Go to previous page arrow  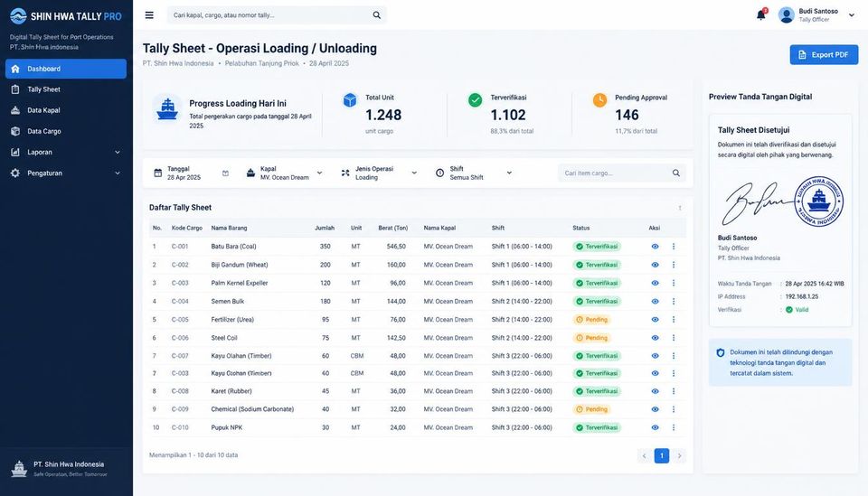(x=644, y=455)
